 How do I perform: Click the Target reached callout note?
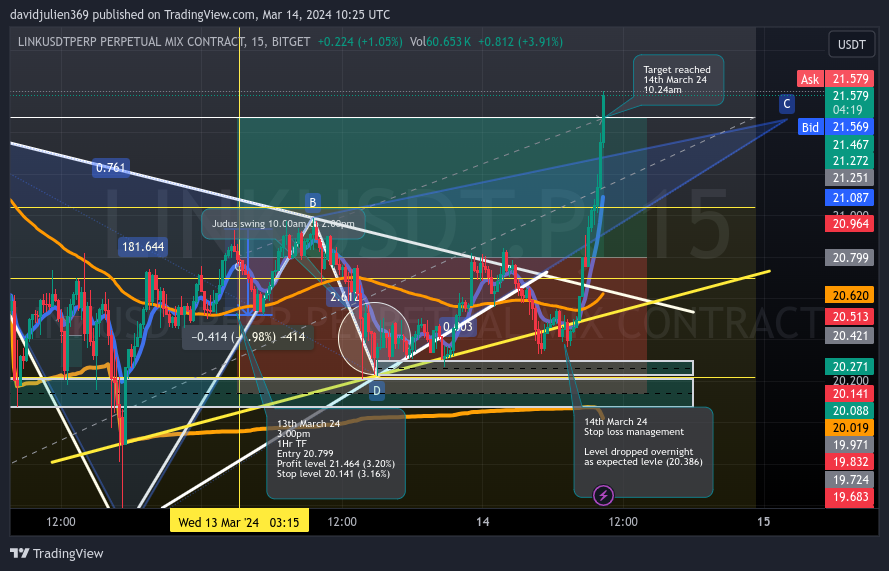point(678,79)
